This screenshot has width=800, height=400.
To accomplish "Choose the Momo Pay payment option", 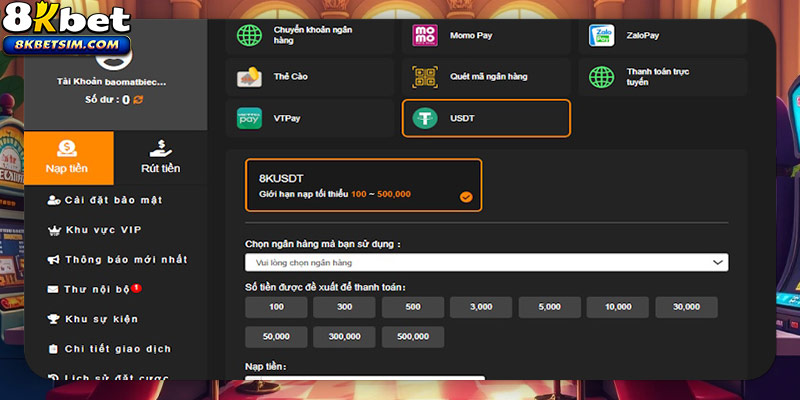I will coord(486,36).
